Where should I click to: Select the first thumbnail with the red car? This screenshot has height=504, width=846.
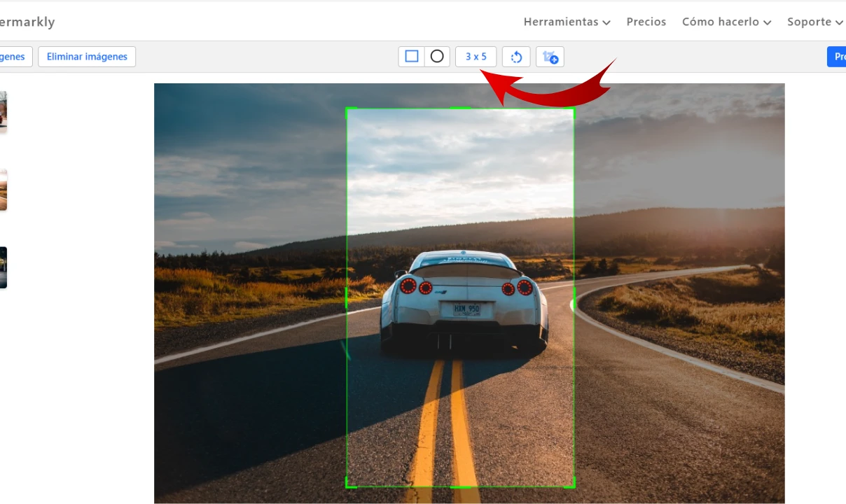tap(3, 111)
